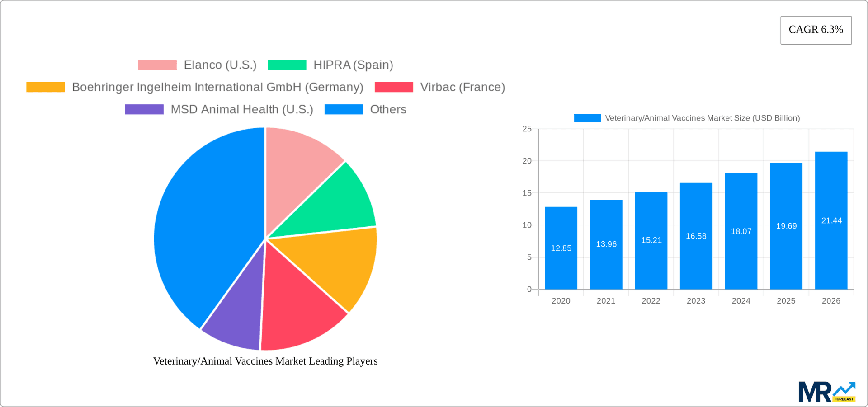Toggle the Others series via its legend entry
This screenshot has width=868, height=407.
[x=388, y=109]
